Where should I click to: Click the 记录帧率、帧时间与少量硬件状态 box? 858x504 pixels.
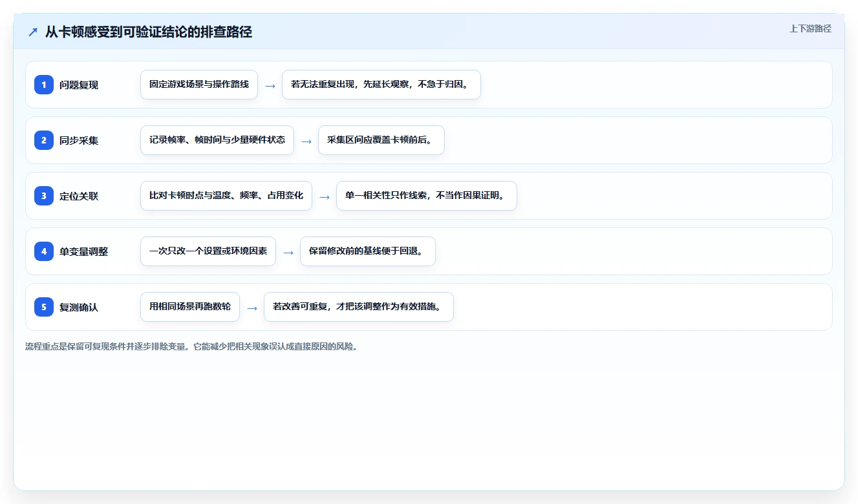click(217, 140)
